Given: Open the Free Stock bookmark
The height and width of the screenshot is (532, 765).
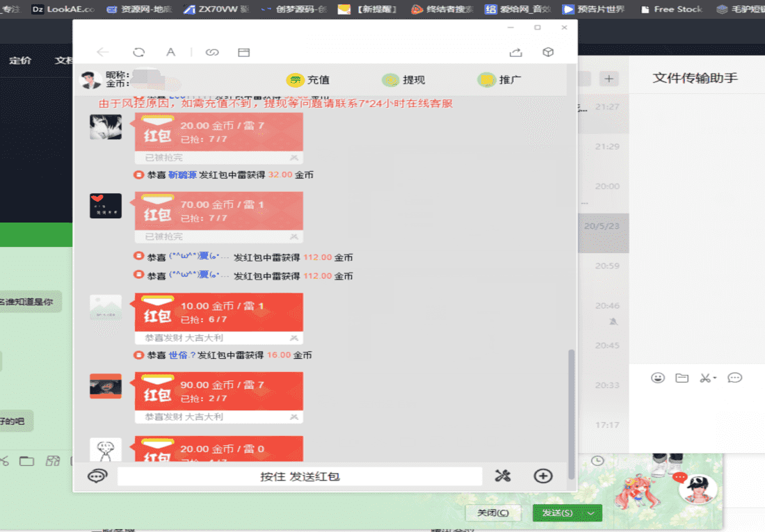Looking at the screenshot, I should coord(672,9).
